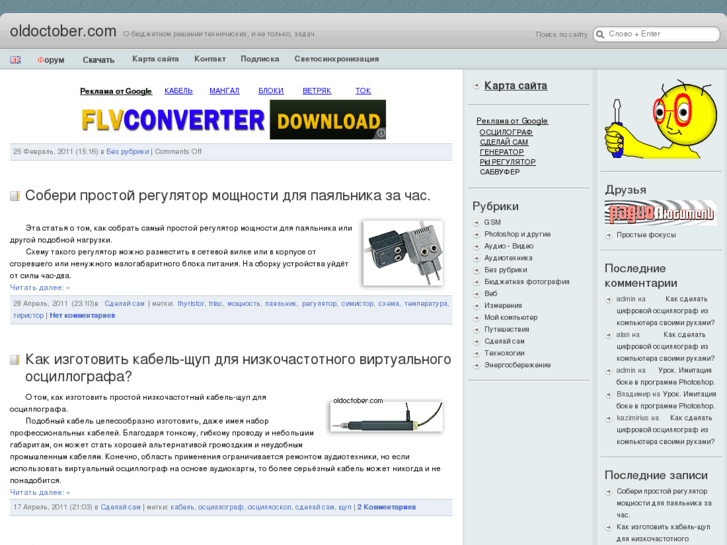The height and width of the screenshot is (545, 727).
Task: Open the 'Photoshop и другие' category
Action: coord(517,234)
